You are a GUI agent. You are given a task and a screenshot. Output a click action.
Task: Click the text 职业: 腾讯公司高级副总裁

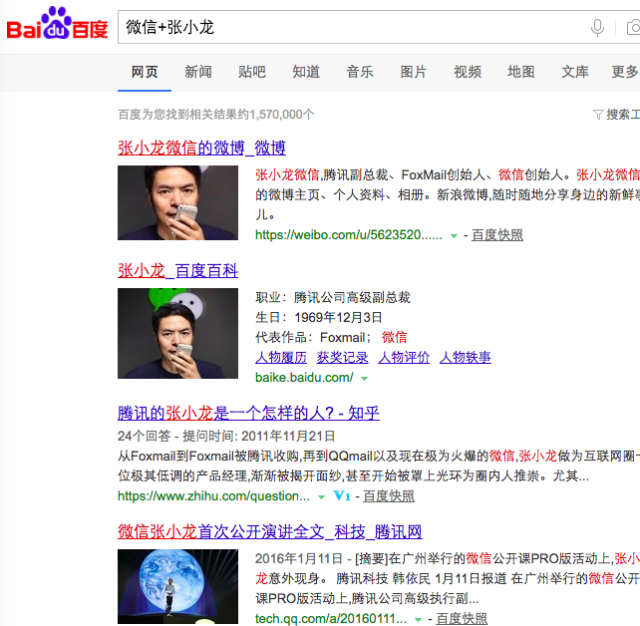pyautogui.click(x=333, y=297)
